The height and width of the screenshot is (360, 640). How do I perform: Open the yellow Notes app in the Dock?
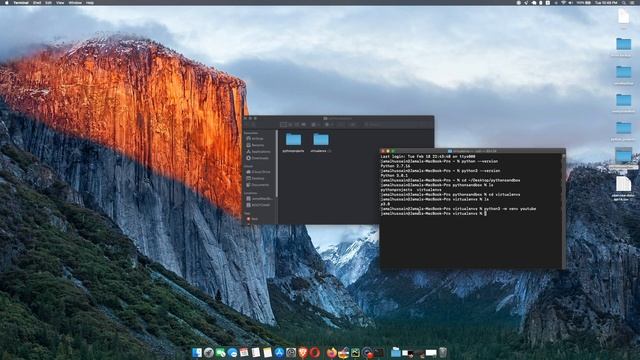[x=267, y=352]
